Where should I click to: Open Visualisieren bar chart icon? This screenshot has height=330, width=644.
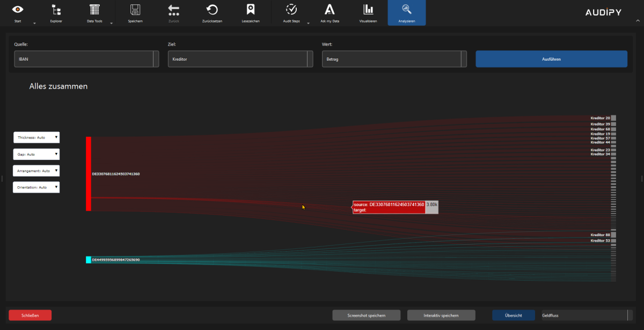[x=368, y=10]
